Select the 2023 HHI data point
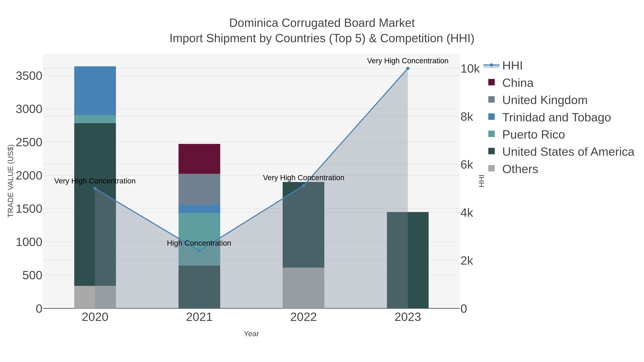This screenshot has height=362, width=644. point(408,68)
